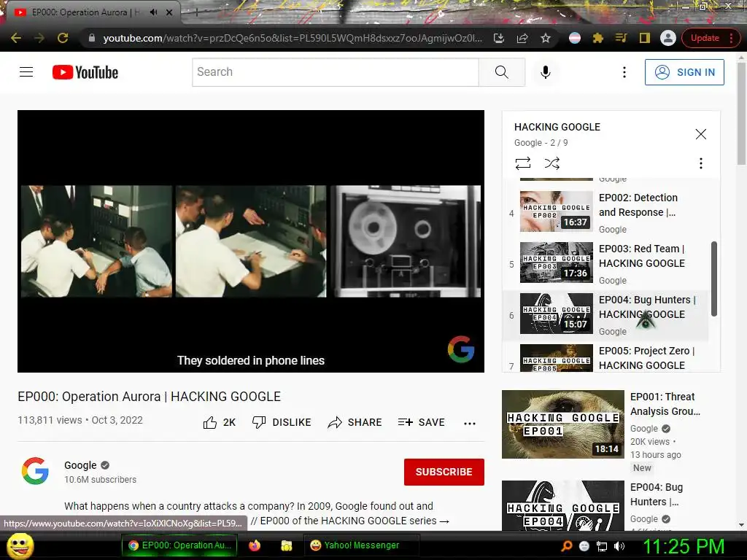Toggle shuffle playlist button

point(552,163)
